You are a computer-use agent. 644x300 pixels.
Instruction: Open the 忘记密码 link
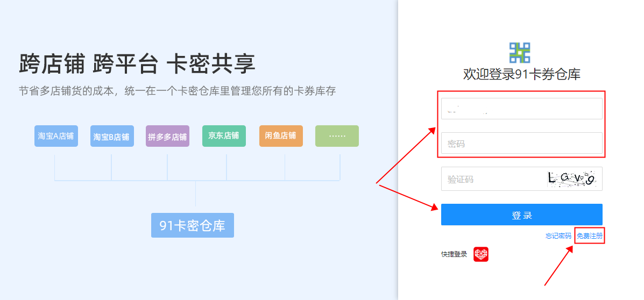coord(558,236)
